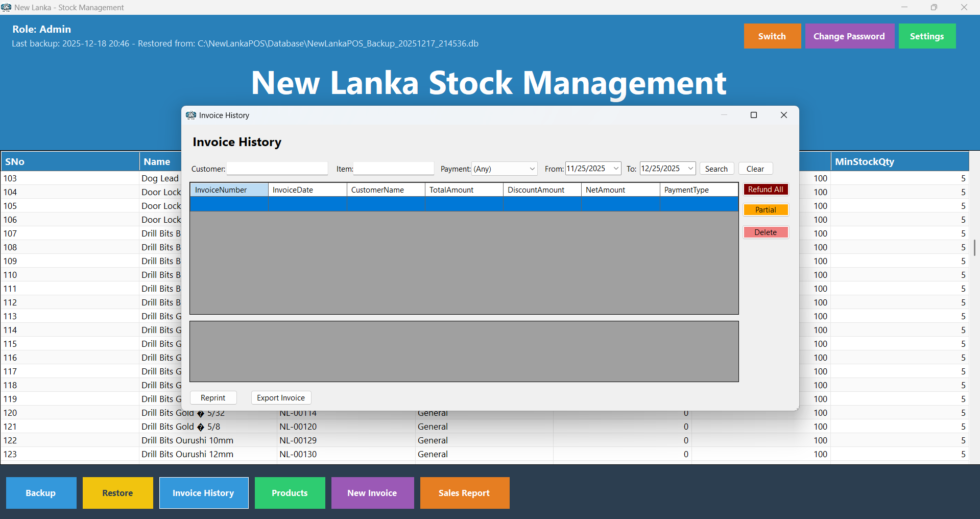
Task: Choose the yellow Partial refund button
Action: 766,210
